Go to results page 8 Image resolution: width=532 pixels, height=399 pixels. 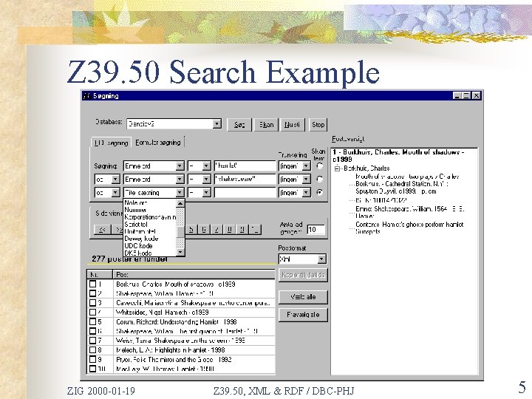[x=229, y=230]
